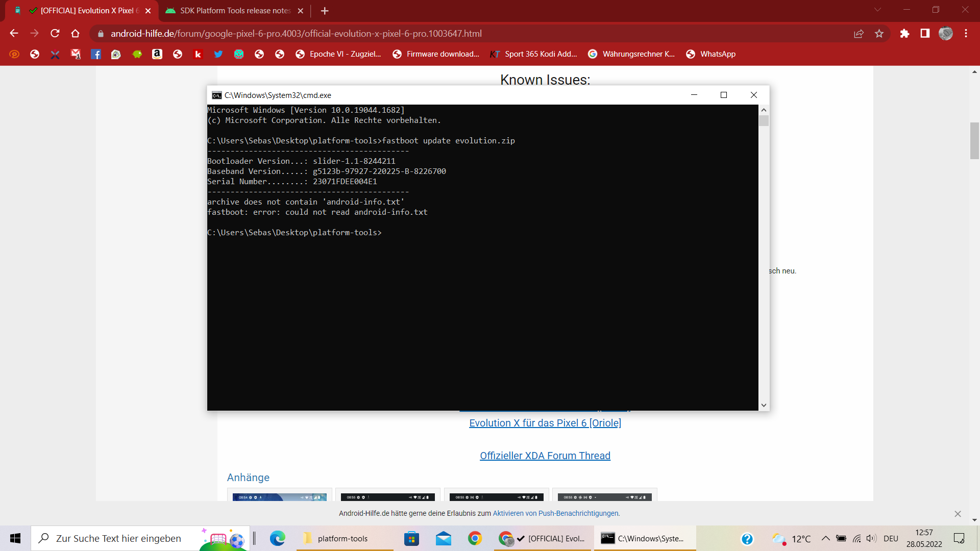The image size is (980, 551).
Task: Reload the current page
Action: tap(55, 34)
